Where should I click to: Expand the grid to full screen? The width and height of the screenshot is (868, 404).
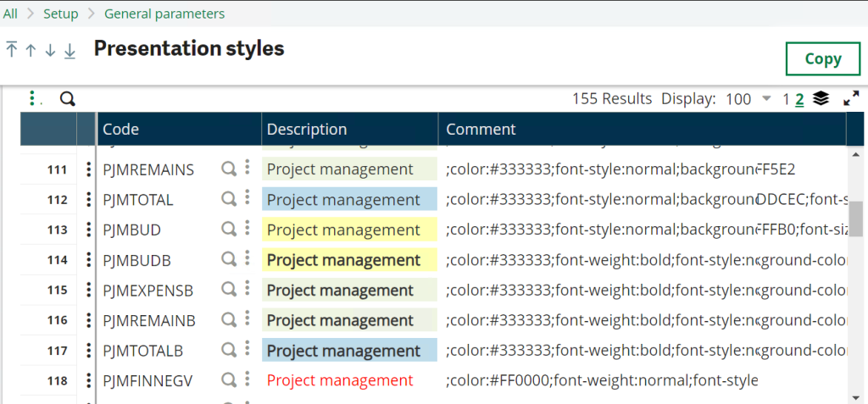pos(851,99)
